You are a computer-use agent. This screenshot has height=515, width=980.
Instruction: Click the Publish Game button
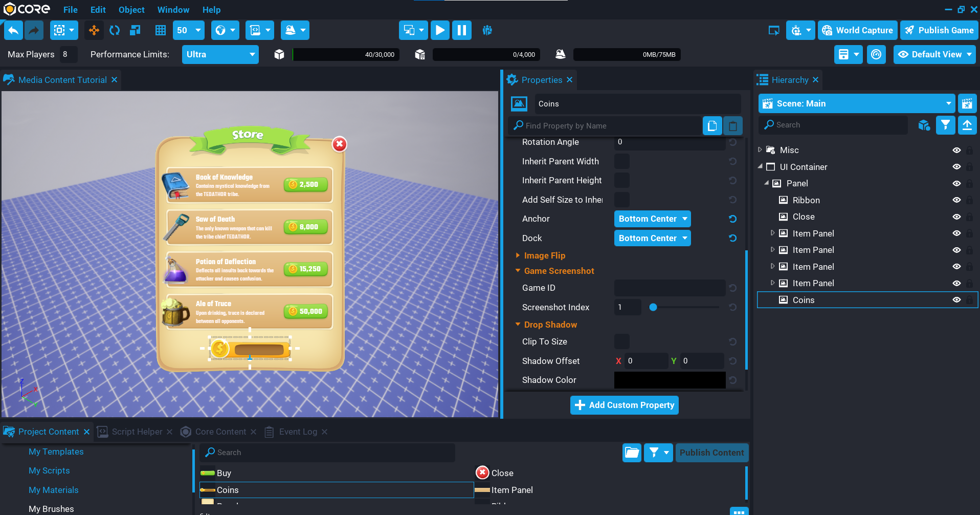click(939, 30)
